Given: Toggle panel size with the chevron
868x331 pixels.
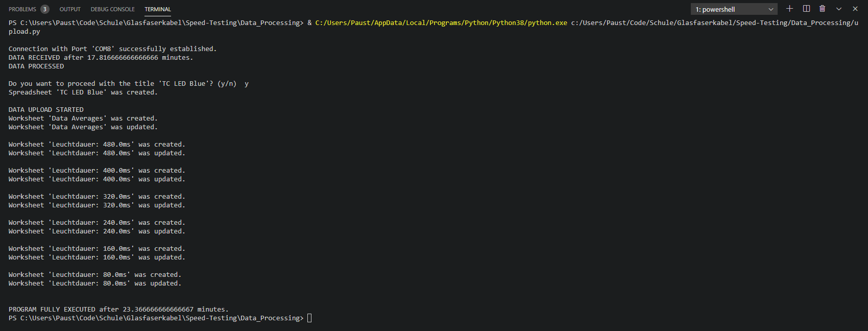Looking at the screenshot, I should click(838, 9).
